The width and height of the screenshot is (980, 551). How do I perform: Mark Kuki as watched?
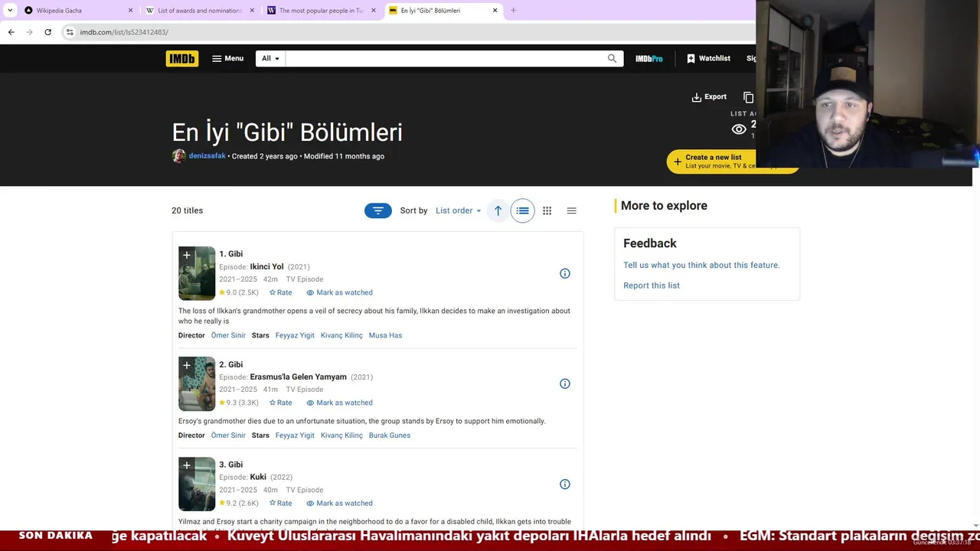339,503
